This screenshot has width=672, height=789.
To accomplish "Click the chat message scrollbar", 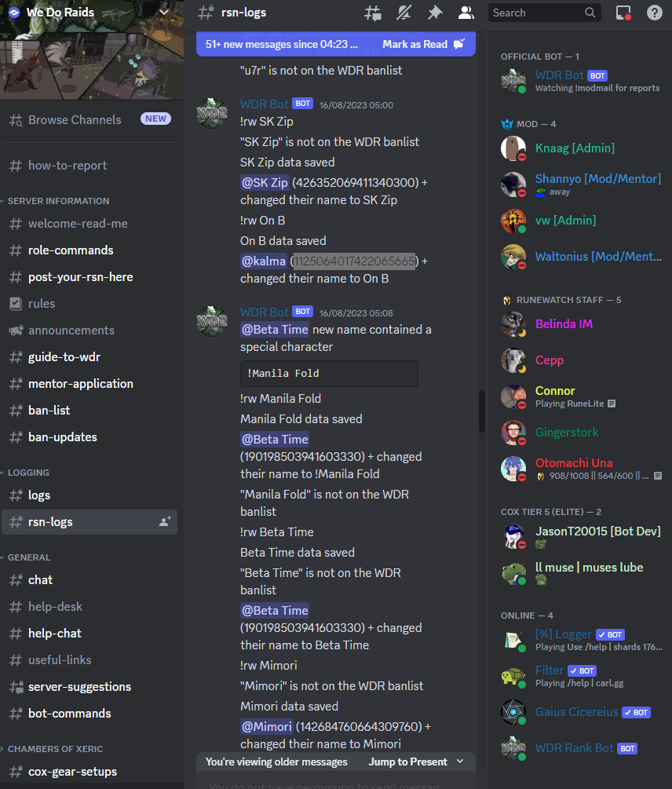I will 482,411.
